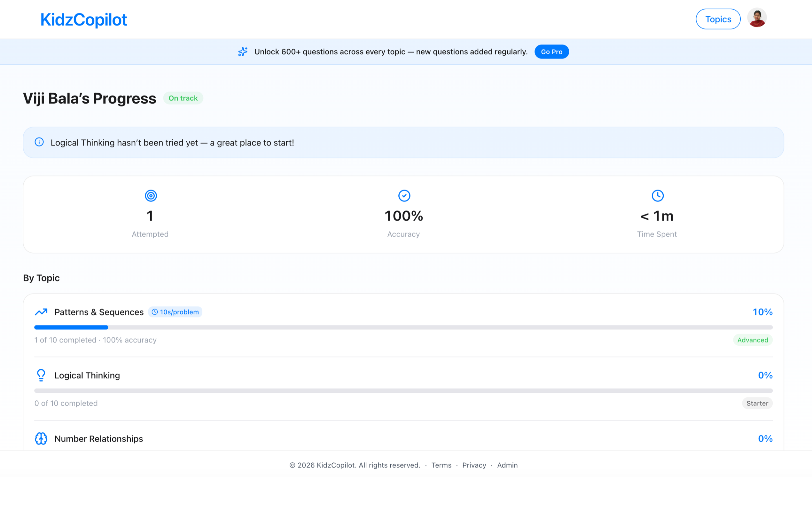Screen dimensions: 812x510
Task: Click the clock icon above Time Spent
Action: pos(657,196)
